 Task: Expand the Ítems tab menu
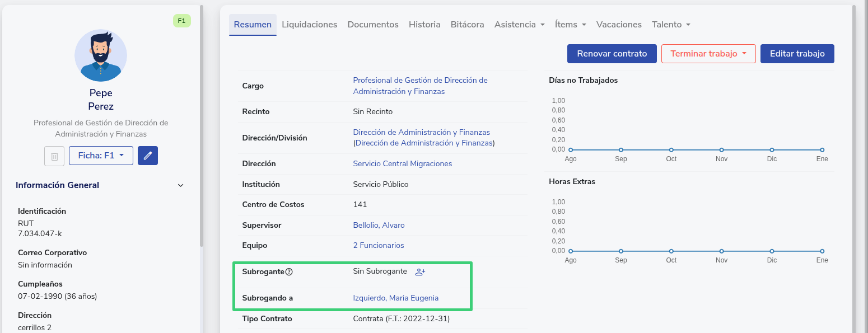click(x=570, y=25)
